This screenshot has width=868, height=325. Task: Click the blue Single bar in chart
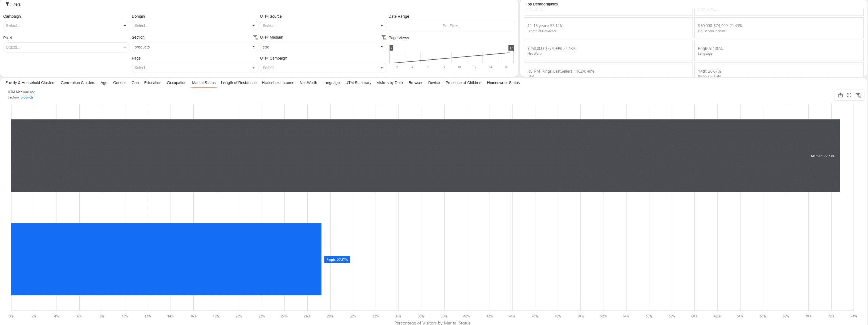[x=166, y=259]
